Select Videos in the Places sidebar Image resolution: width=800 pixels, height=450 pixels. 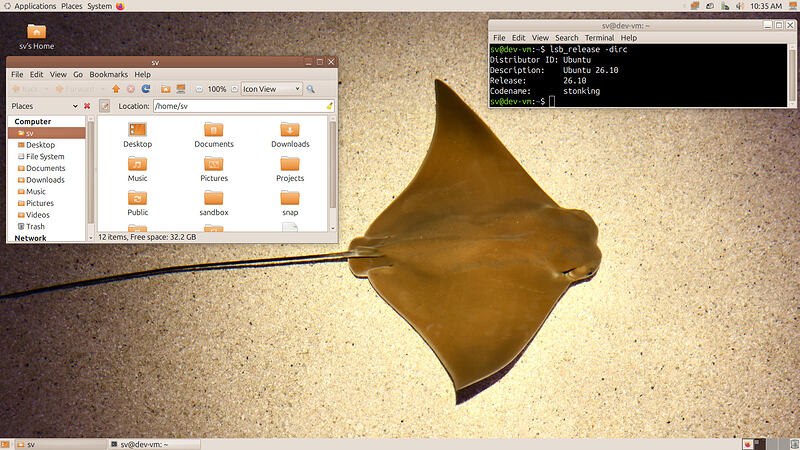click(46, 215)
